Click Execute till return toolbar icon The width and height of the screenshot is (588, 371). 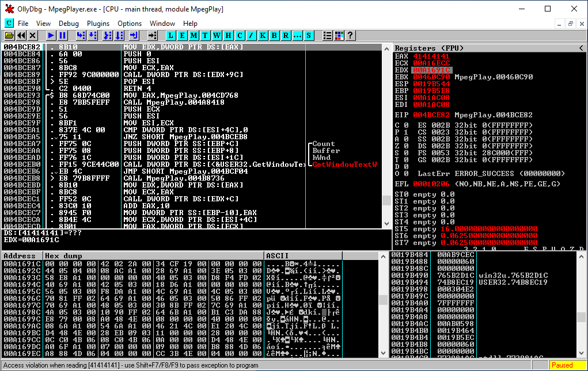coord(134,36)
